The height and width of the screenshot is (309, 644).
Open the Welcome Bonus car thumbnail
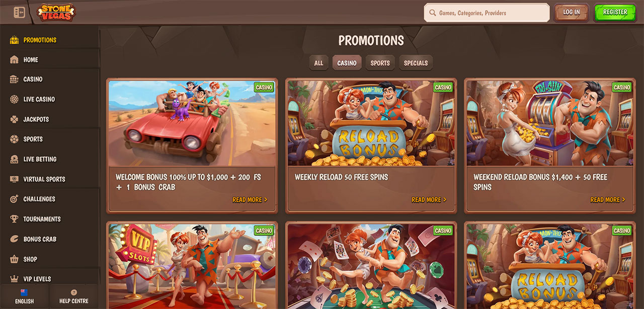(x=192, y=123)
